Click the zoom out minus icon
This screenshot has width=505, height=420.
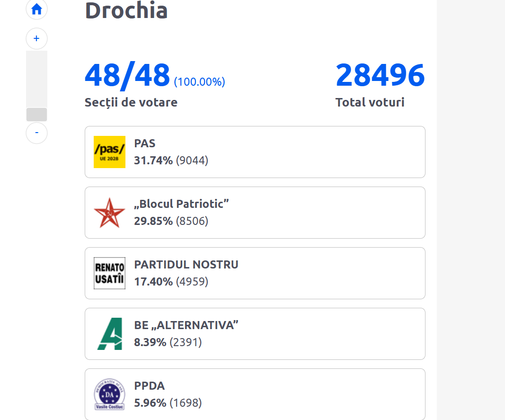click(x=36, y=133)
